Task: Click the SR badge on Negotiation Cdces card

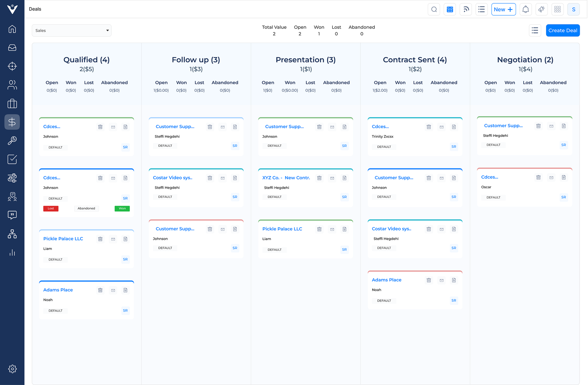Action: [563, 197]
